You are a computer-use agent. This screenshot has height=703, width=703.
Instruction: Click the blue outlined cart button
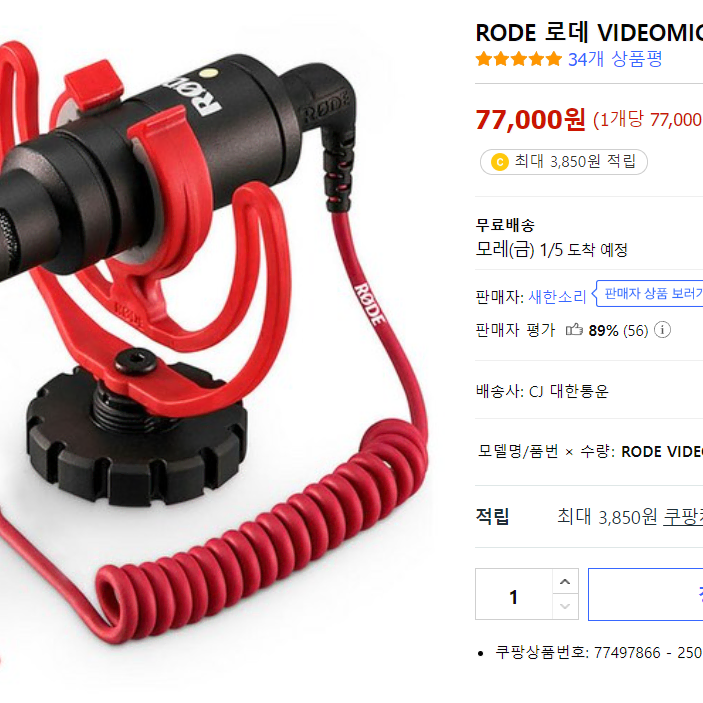click(646, 594)
